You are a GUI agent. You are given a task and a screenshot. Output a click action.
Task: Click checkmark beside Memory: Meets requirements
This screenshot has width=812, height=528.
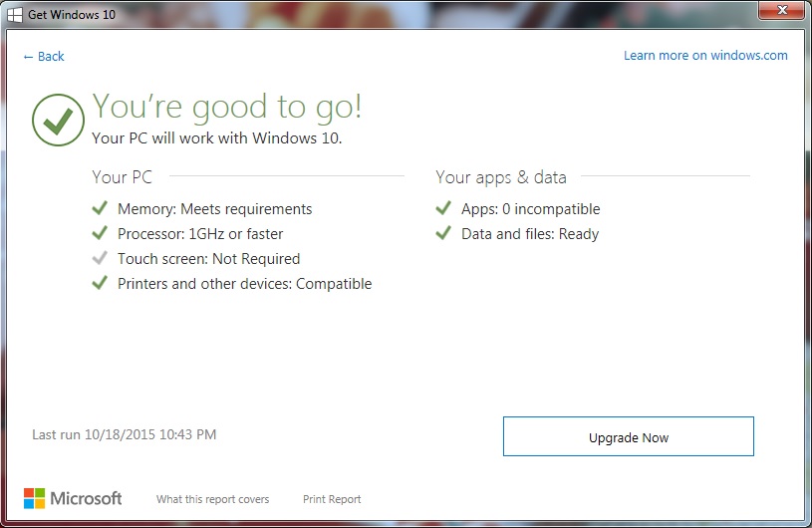point(100,208)
